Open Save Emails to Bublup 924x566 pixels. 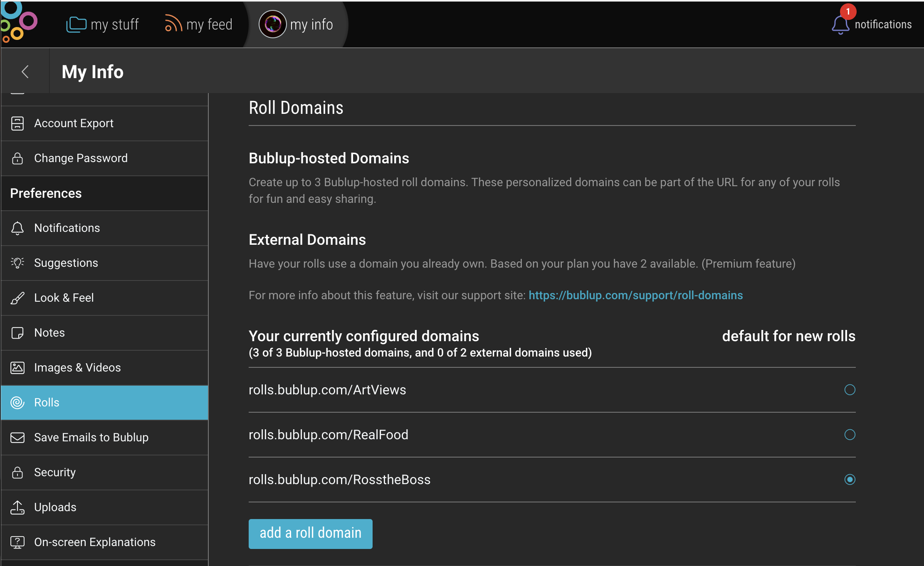pyautogui.click(x=105, y=438)
